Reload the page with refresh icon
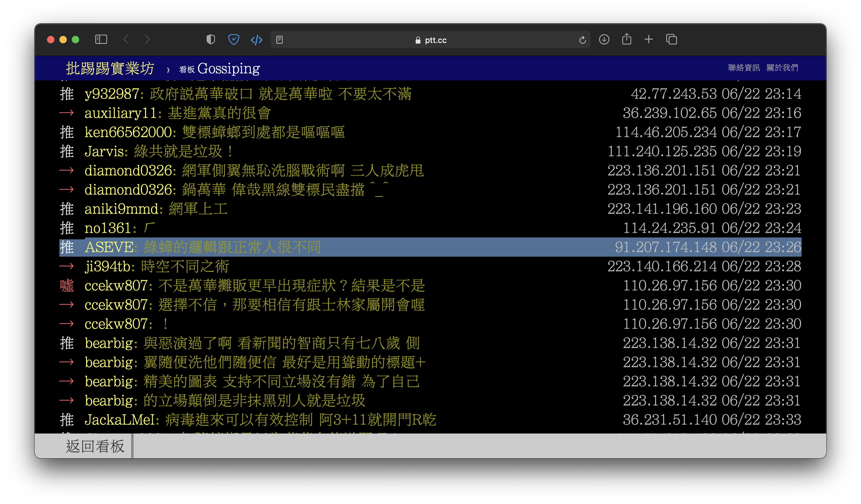The width and height of the screenshot is (861, 504). pyautogui.click(x=583, y=40)
